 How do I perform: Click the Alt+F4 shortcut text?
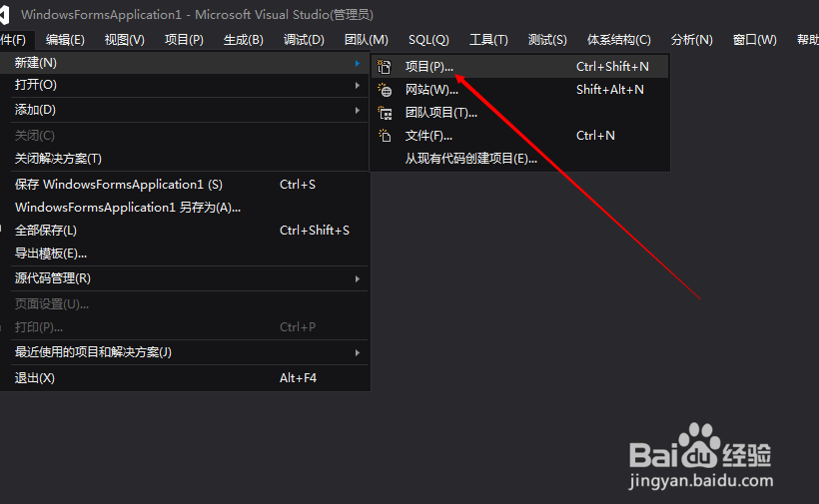pyautogui.click(x=298, y=378)
